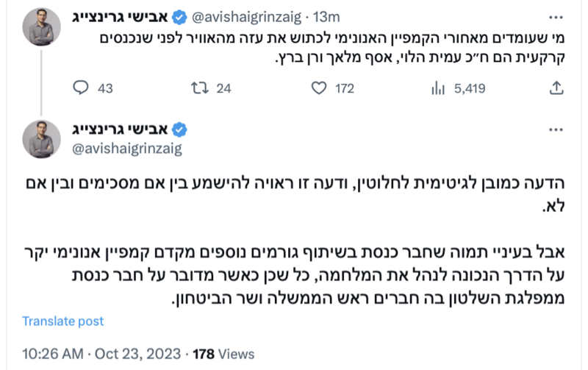
Task: Open the more options menu on first tweet
Action: click(556, 17)
